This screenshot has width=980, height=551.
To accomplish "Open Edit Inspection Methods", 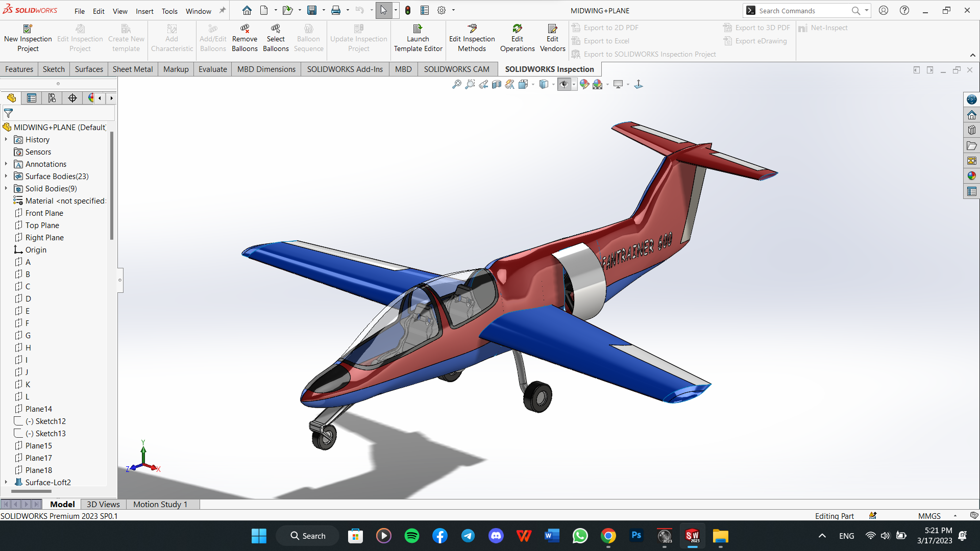I will [472, 38].
